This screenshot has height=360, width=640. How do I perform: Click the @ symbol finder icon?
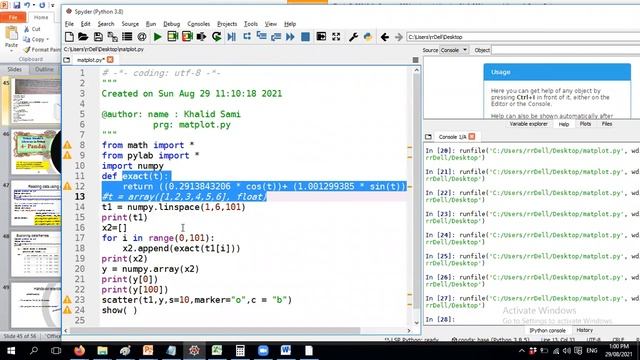tap(142, 37)
